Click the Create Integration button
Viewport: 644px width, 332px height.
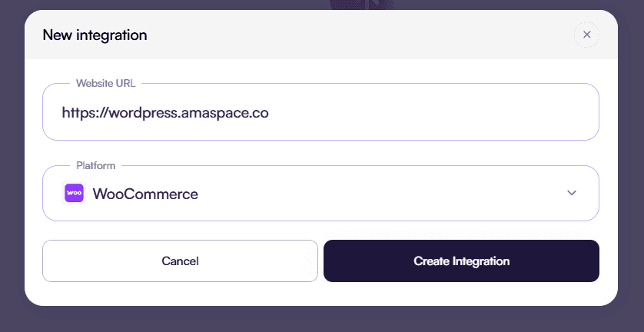click(x=461, y=261)
